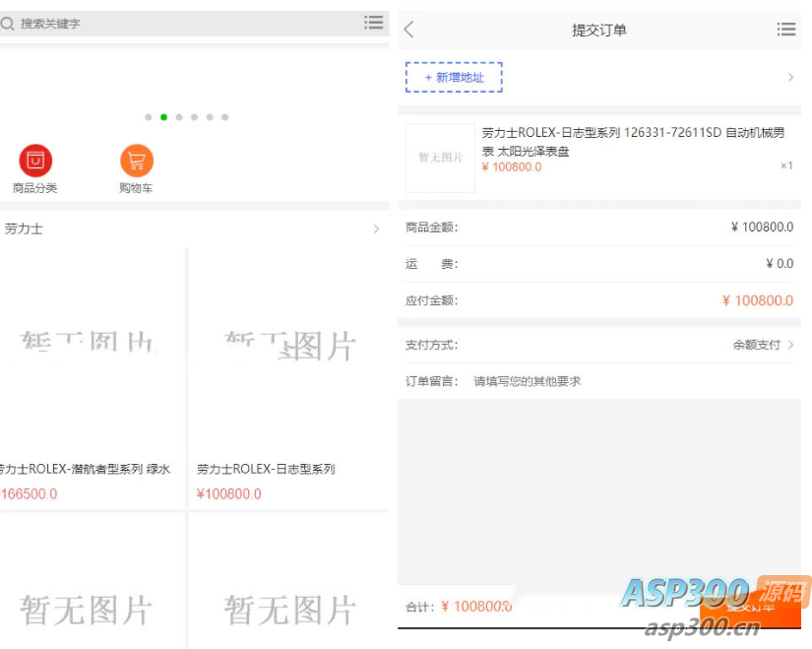Image resolution: width=812 pixels, height=649 pixels.
Task: Select the first carousel indicator dot
Action: pos(149,117)
